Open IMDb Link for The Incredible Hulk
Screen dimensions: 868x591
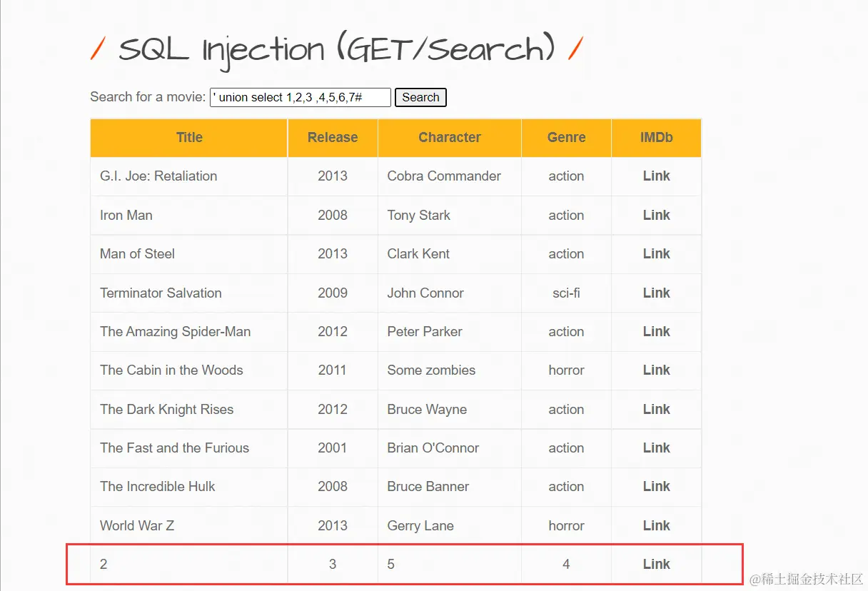tap(656, 487)
